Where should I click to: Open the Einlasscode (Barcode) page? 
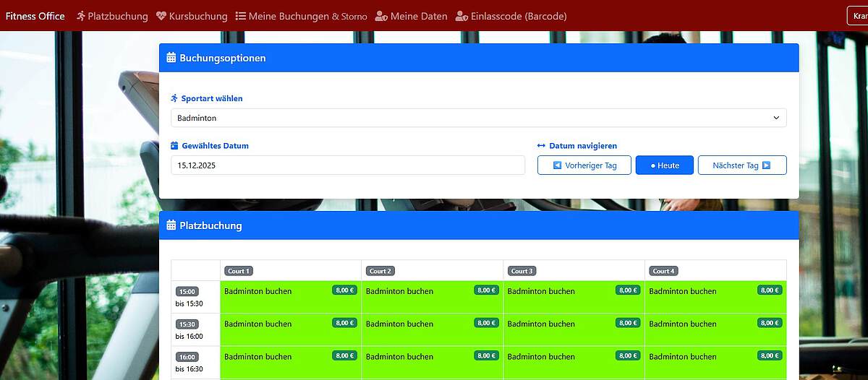coord(518,16)
